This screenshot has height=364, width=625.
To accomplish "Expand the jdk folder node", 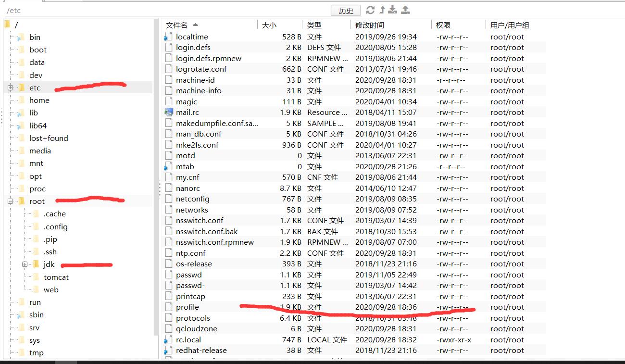I will [x=25, y=264].
